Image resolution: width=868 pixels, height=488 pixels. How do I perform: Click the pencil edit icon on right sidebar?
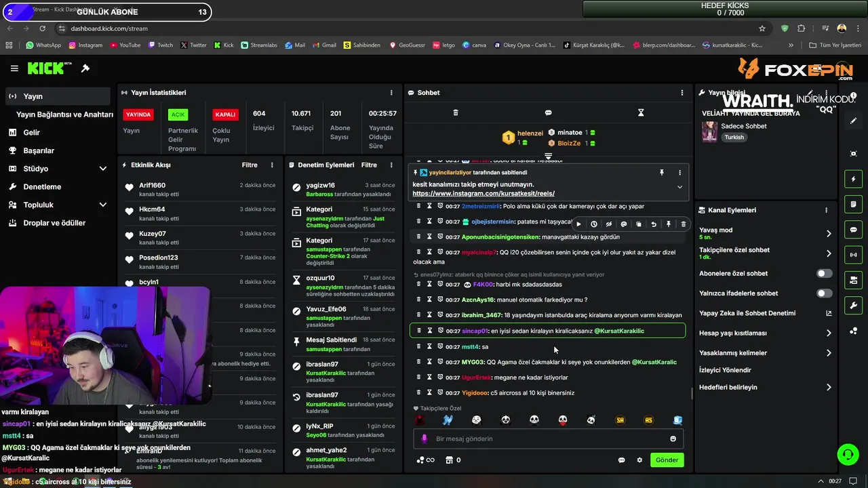click(854, 121)
